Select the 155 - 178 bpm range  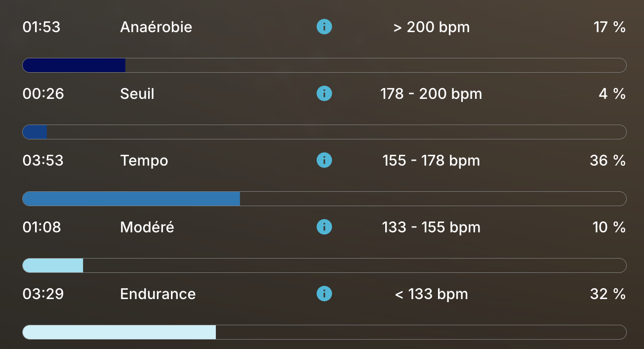[431, 160]
